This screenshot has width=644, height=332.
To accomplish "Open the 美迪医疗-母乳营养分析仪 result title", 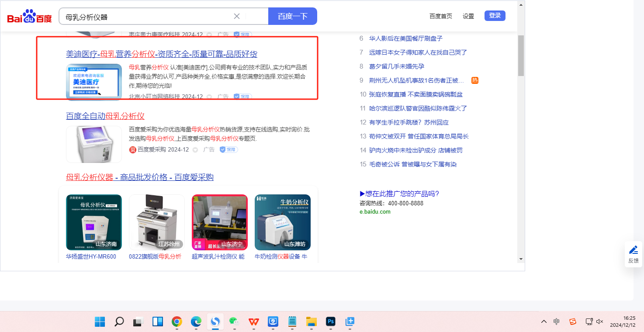I will (x=162, y=54).
